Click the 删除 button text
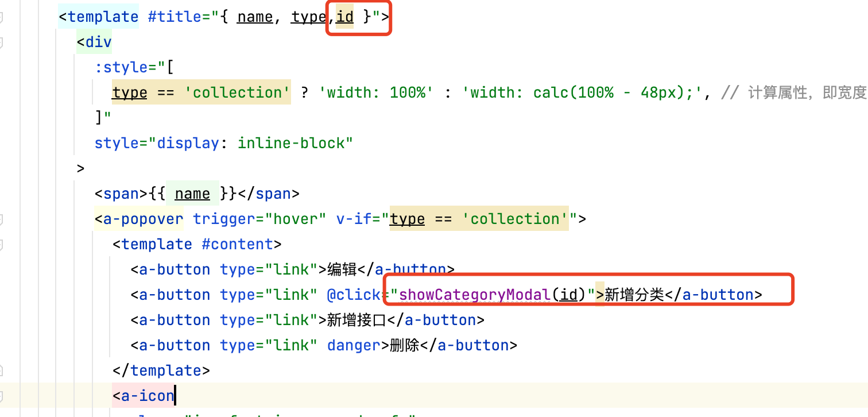The height and width of the screenshot is (417, 868). (x=404, y=346)
